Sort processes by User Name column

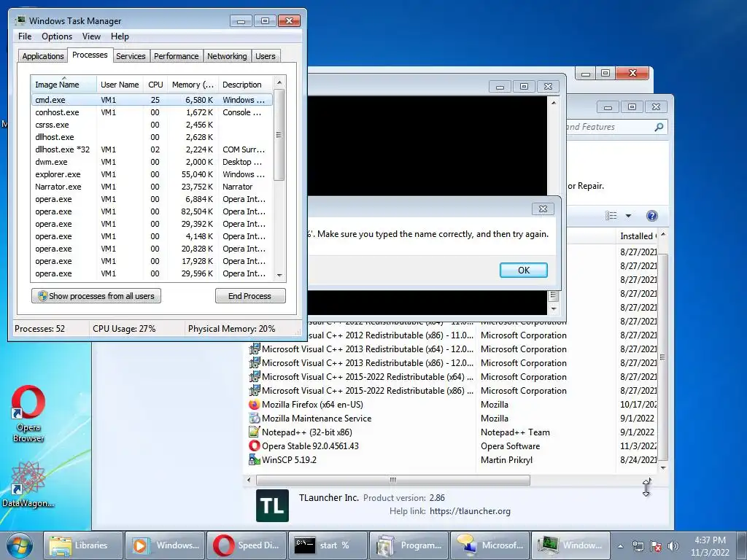pos(120,85)
